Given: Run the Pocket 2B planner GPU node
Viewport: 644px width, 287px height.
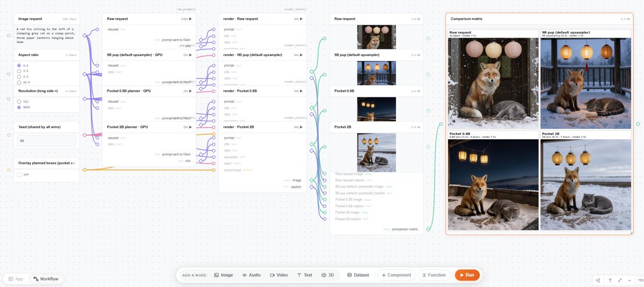Looking at the screenshot, I should coord(190,127).
